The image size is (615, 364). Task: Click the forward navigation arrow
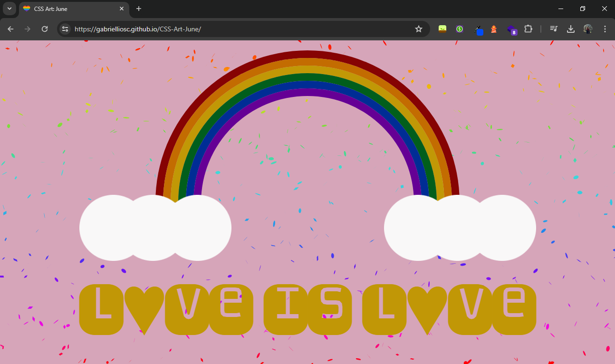[28, 29]
